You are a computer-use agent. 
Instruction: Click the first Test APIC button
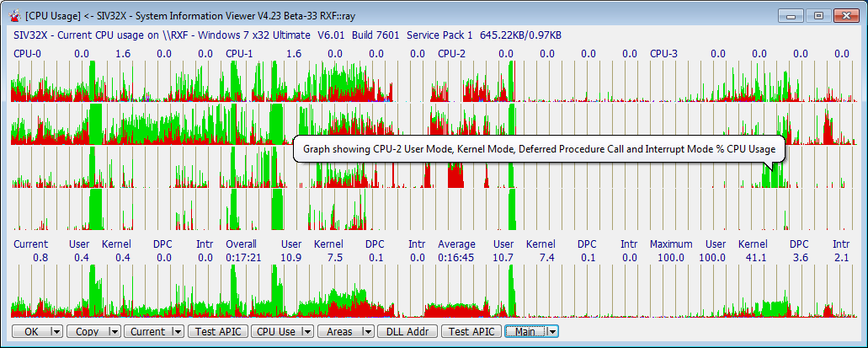pos(217,332)
